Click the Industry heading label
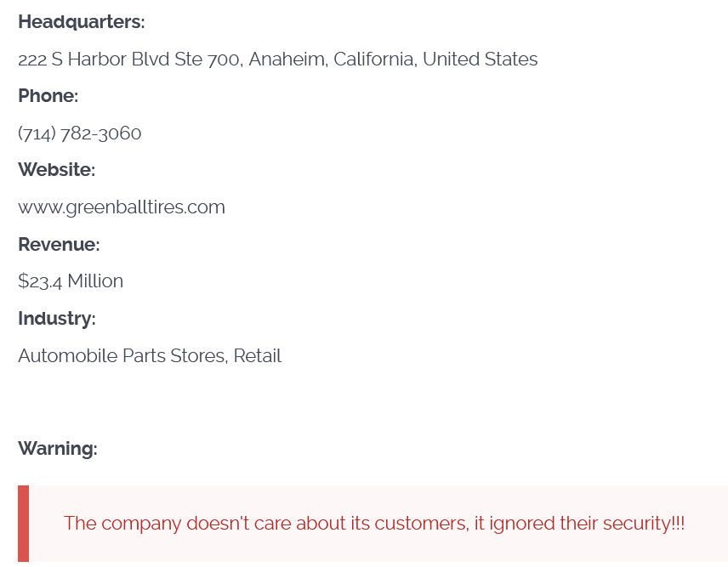The height and width of the screenshot is (567, 728). [x=56, y=319]
